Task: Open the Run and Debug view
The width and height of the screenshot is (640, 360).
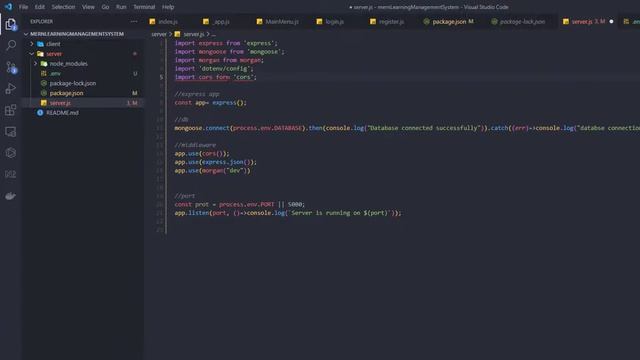Action: tap(11, 89)
